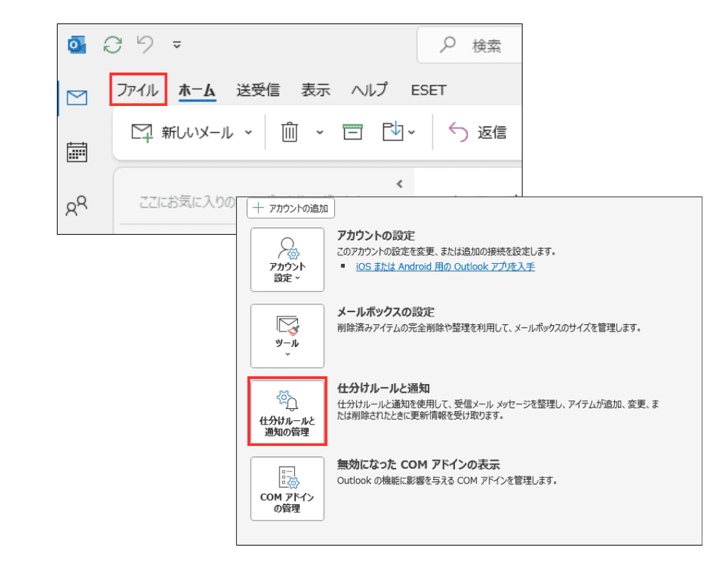728x569 pixels.
Task: Open the 新しいメール dropdown arrow
Action: 248,132
